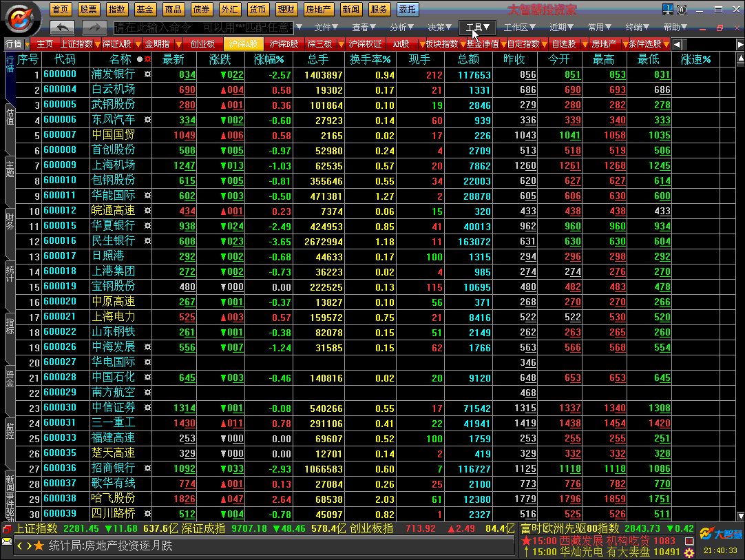The image size is (745, 560).
Task: Expand the command input history dropdown arrow
Action: 299,28
